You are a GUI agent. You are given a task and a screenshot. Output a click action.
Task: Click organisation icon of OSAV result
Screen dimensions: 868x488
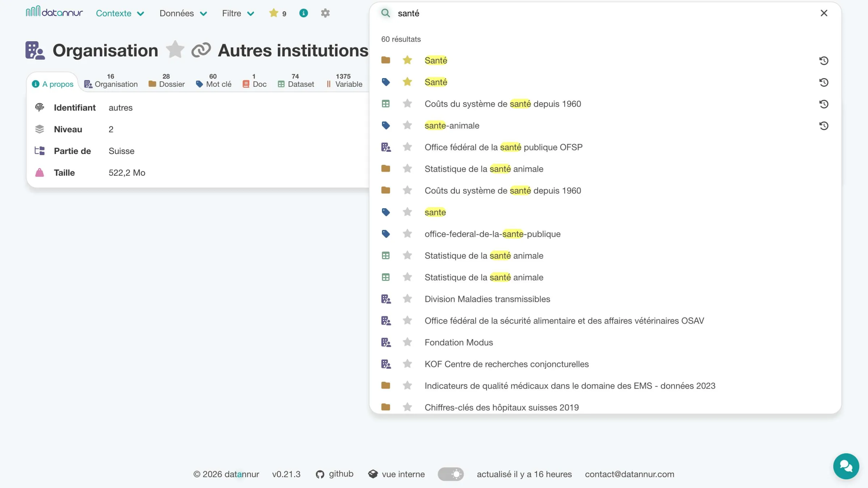[x=386, y=321]
